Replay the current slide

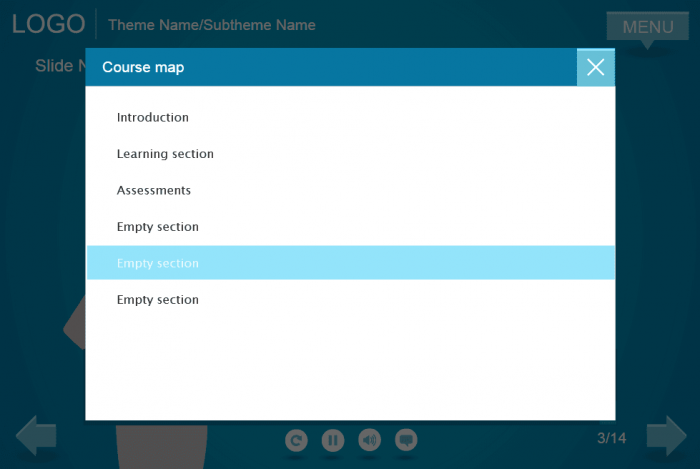(x=296, y=440)
